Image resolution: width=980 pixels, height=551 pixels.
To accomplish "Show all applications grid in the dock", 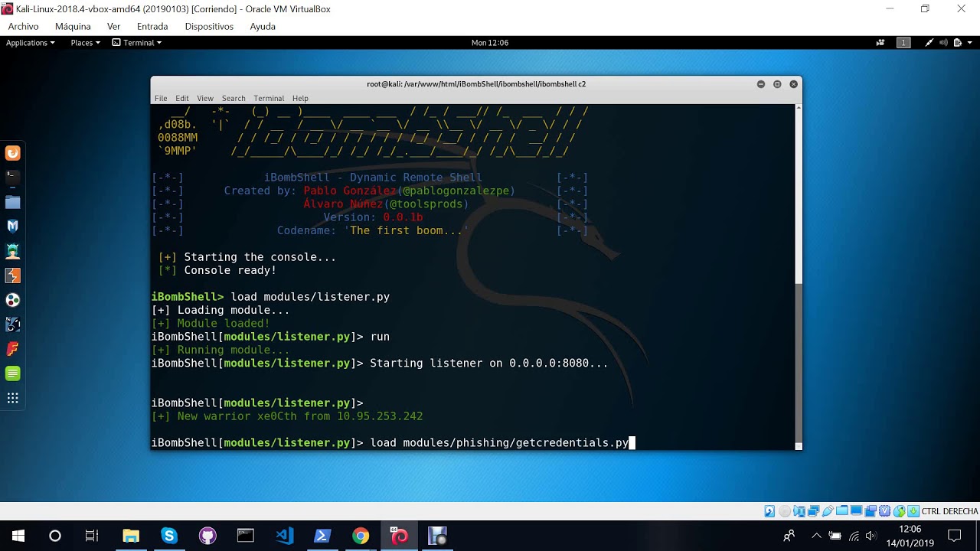I will [12, 398].
